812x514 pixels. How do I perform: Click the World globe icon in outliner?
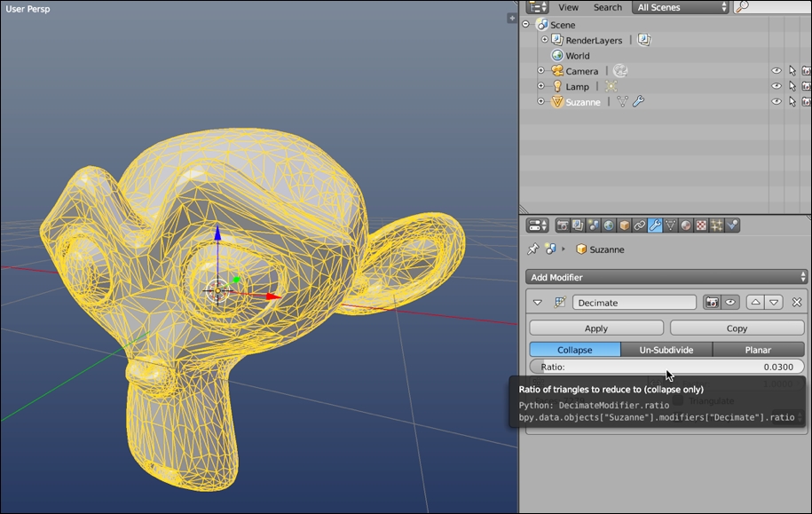point(557,55)
